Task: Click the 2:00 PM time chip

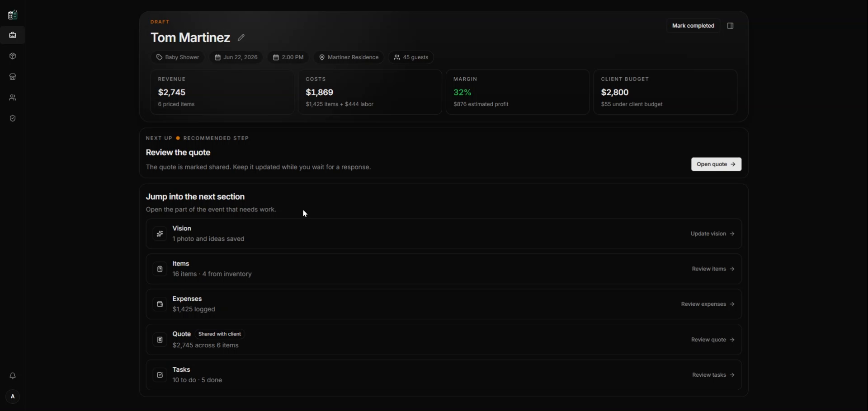Action: 288,57
